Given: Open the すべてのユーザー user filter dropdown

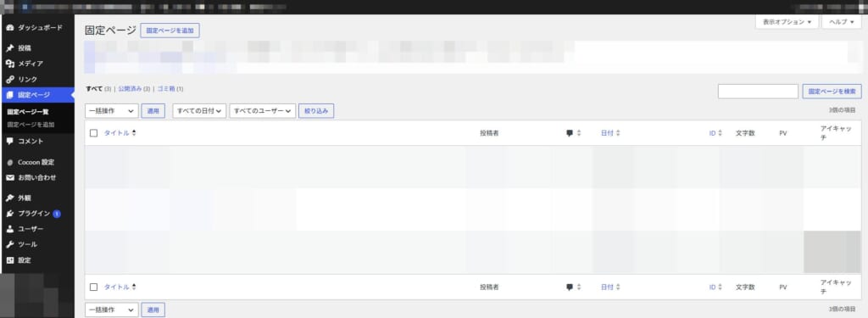Looking at the screenshot, I should point(263,111).
